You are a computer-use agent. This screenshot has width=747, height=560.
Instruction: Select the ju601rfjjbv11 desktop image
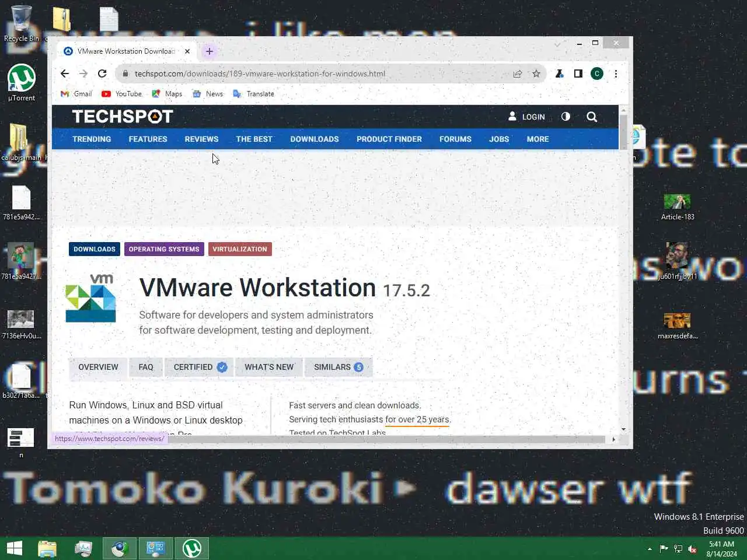tap(678, 261)
